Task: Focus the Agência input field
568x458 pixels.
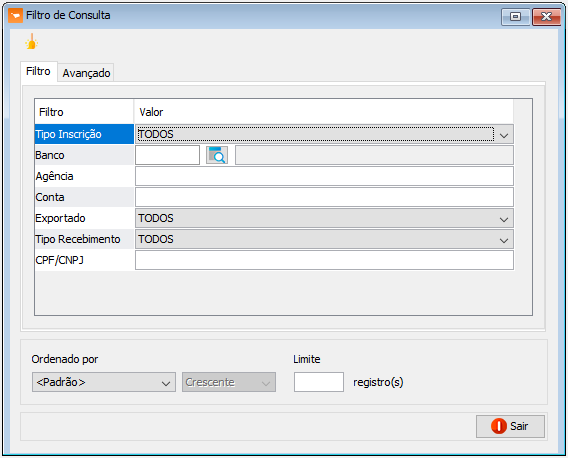Action: tap(324, 176)
